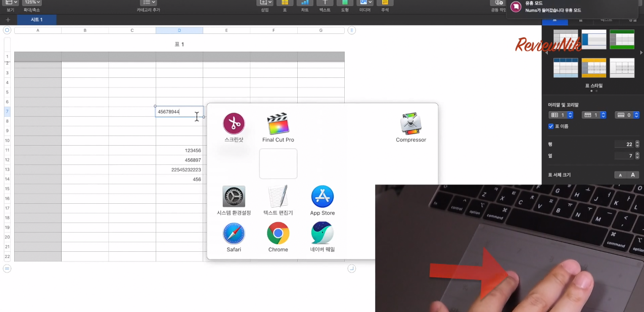
Task: Choose the gray table style thumbnail
Action: [x=566, y=39]
